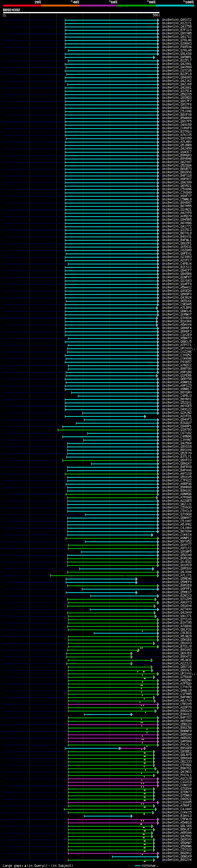Viewport: 197px width, 868px height.
Task: Select the UniRef100_B9SGR9 label
Action: (176, 748)
